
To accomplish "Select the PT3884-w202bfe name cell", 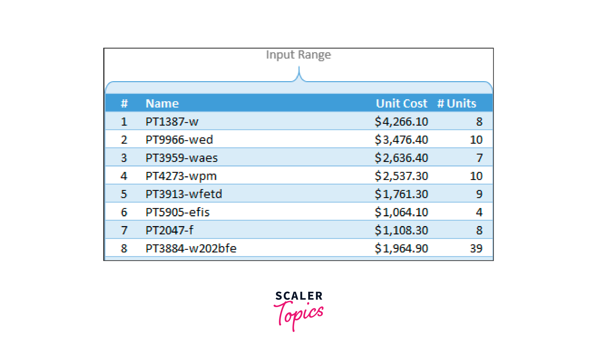I will click(x=191, y=248).
